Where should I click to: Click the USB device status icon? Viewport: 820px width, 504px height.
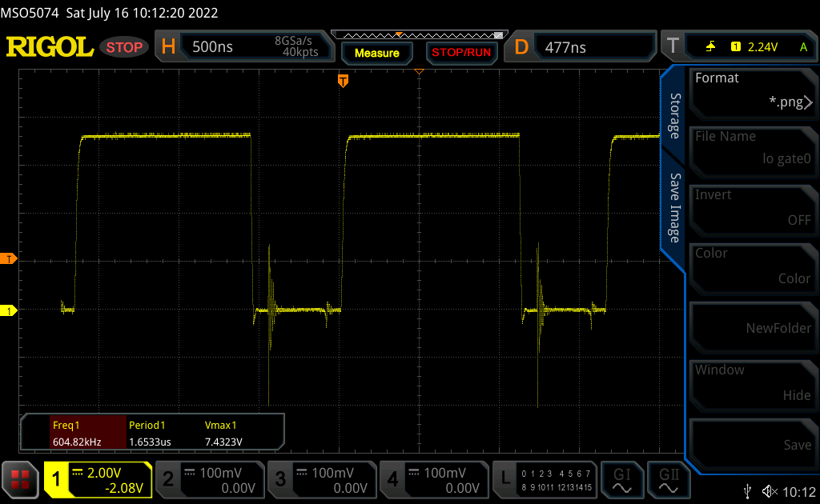tap(748, 491)
